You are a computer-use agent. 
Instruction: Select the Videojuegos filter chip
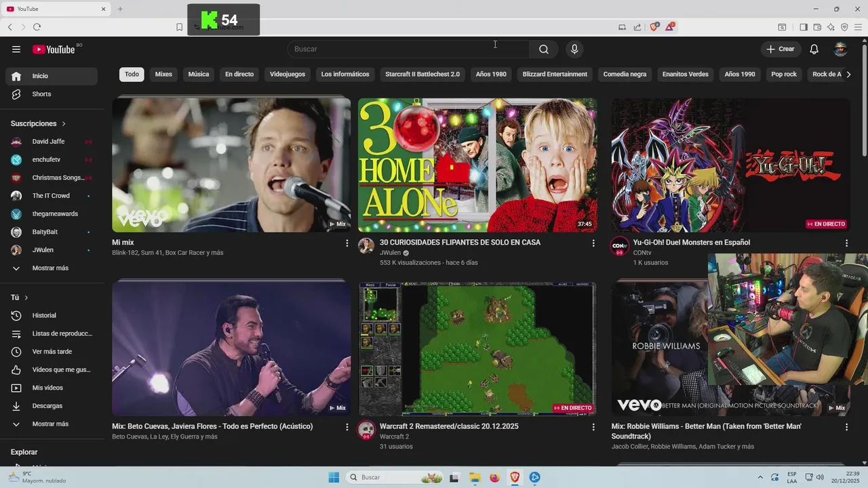coord(288,74)
